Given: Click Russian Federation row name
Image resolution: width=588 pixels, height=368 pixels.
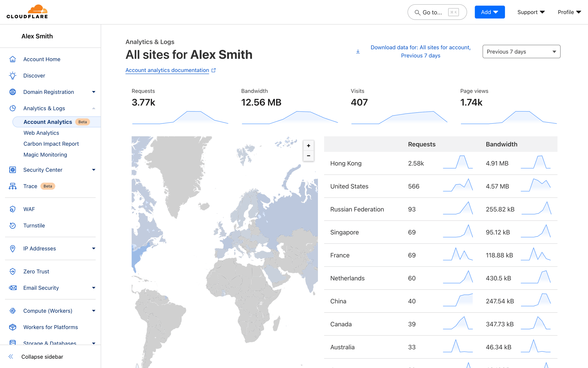Looking at the screenshot, I should [x=357, y=209].
